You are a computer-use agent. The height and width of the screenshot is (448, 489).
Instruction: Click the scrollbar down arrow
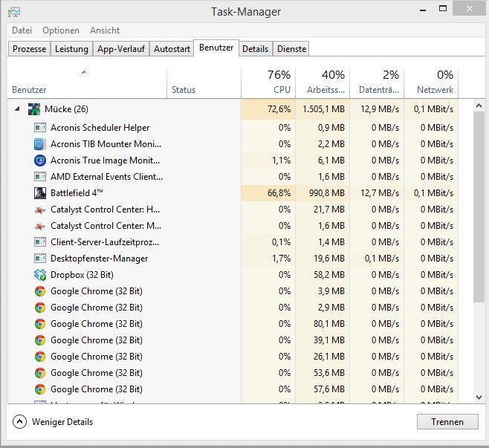coord(479,397)
